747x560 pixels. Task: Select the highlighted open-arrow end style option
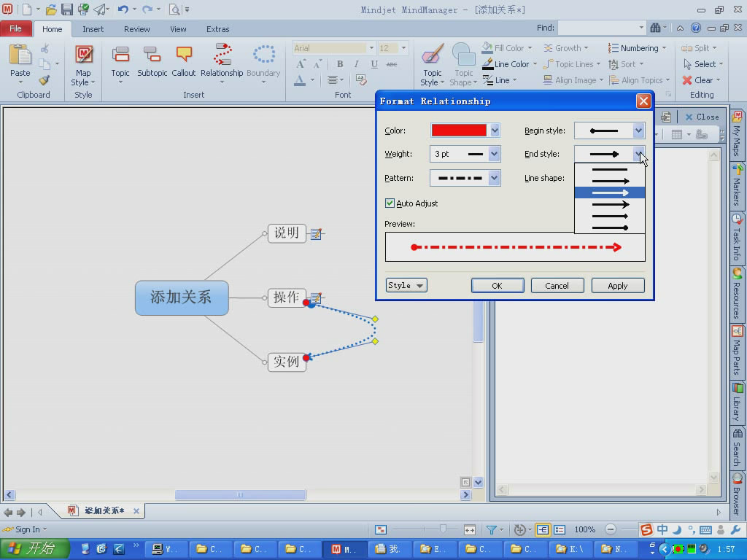tap(610, 192)
